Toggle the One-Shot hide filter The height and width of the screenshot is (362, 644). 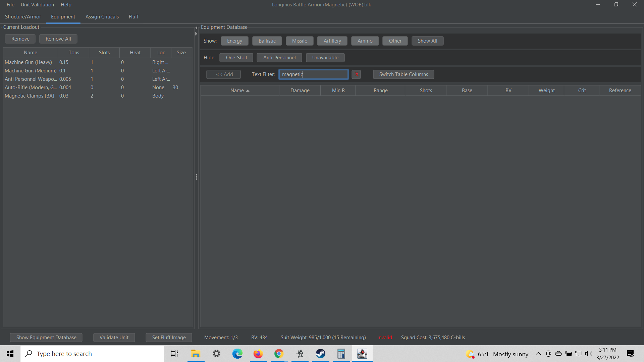[236, 57]
